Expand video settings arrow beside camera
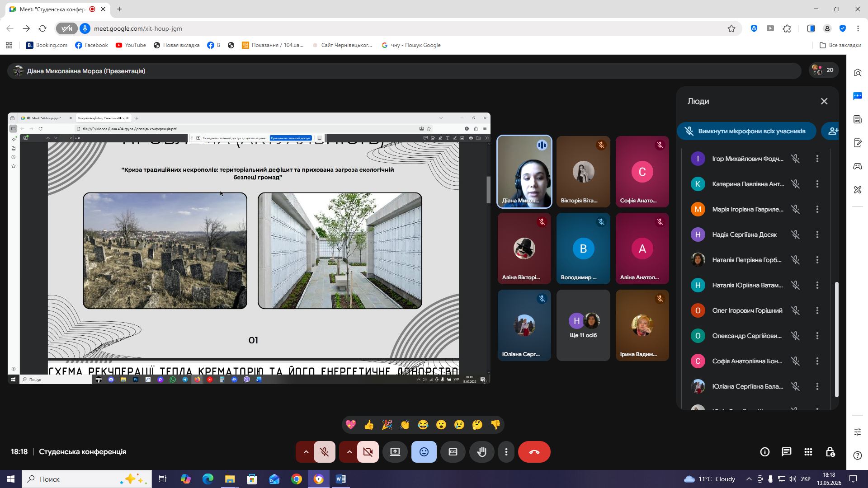 tap(349, 452)
